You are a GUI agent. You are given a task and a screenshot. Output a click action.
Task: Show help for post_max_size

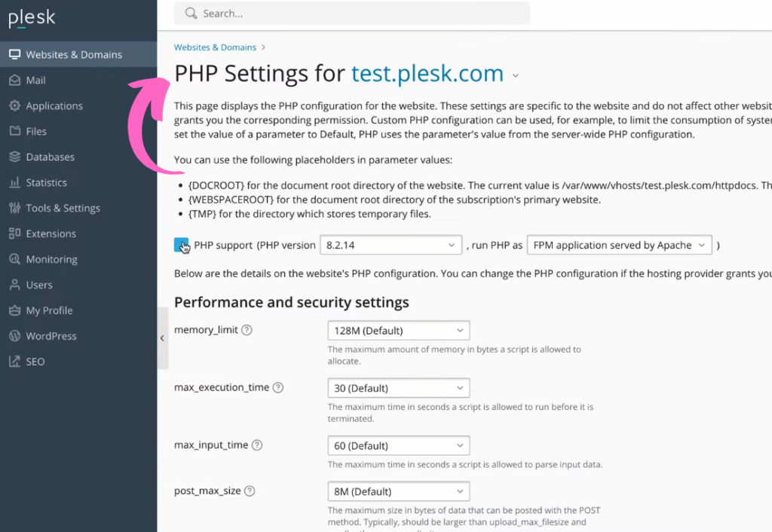[x=250, y=491]
